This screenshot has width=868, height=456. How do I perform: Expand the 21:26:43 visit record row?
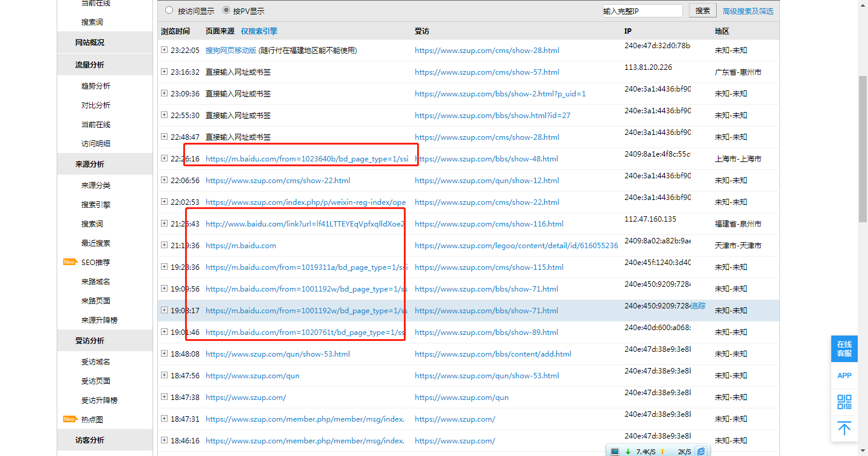point(164,223)
